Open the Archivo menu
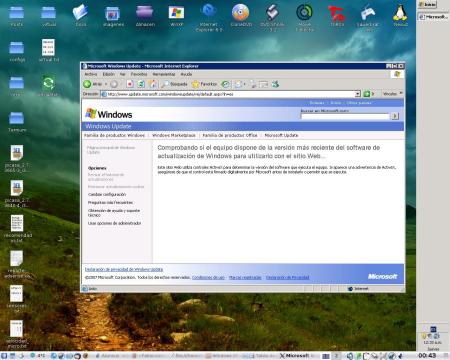This screenshot has height=360, width=450. pyautogui.click(x=91, y=74)
